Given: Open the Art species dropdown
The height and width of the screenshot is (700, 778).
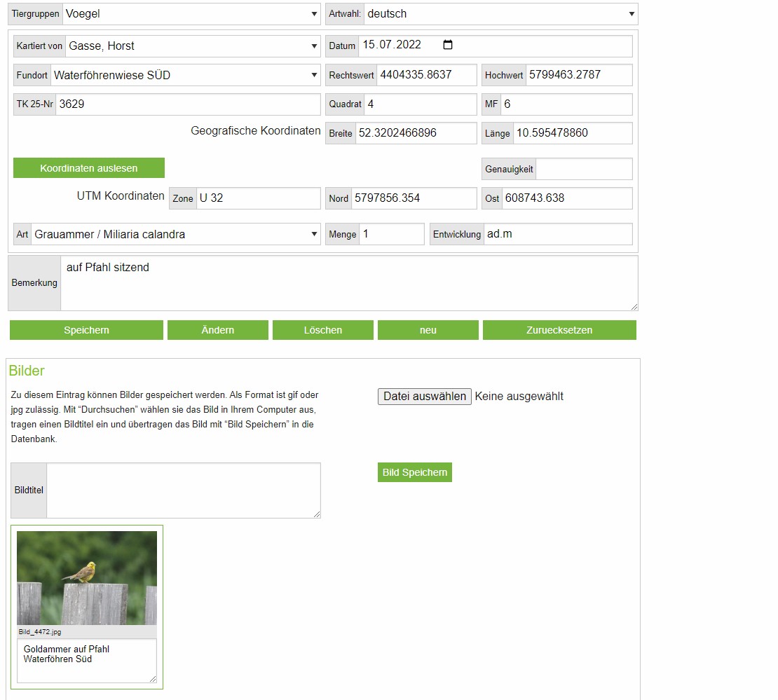Looking at the screenshot, I should (x=175, y=234).
